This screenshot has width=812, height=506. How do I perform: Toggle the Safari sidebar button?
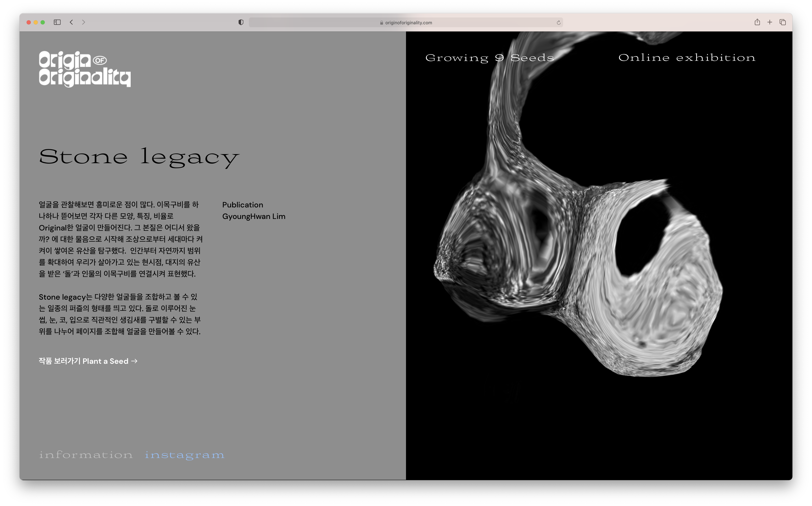coord(57,22)
